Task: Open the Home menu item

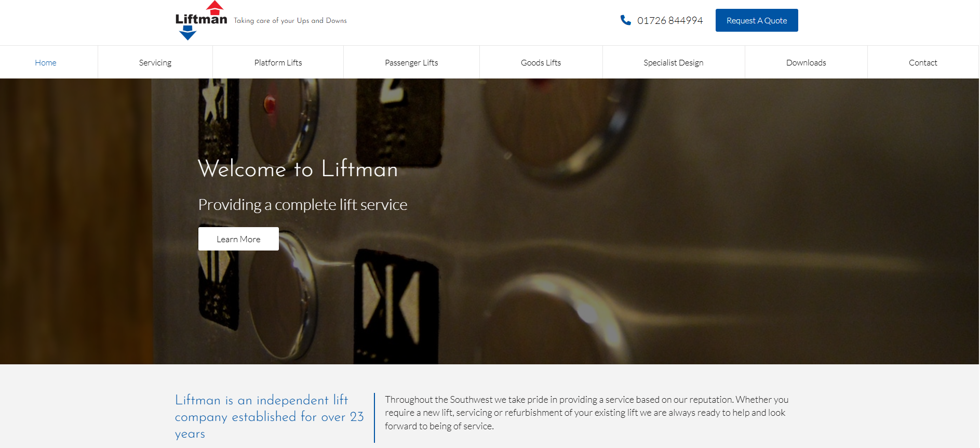Action: click(46, 62)
